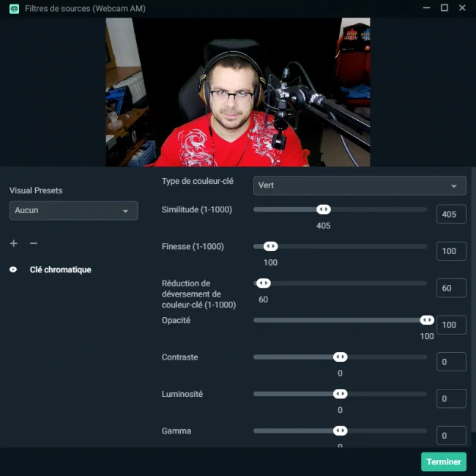Image resolution: width=476 pixels, height=476 pixels.
Task: Click the Réduction de déversement slider handle
Action: click(263, 283)
